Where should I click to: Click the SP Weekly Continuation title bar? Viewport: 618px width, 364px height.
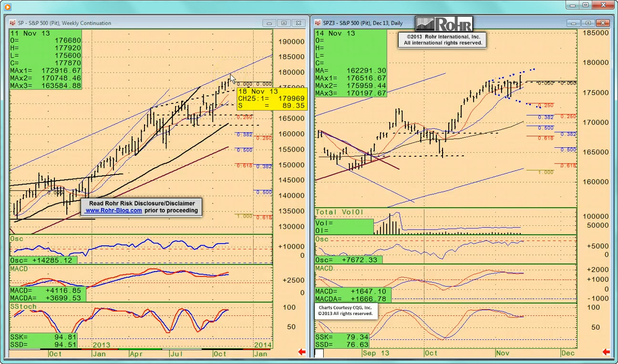click(143, 23)
